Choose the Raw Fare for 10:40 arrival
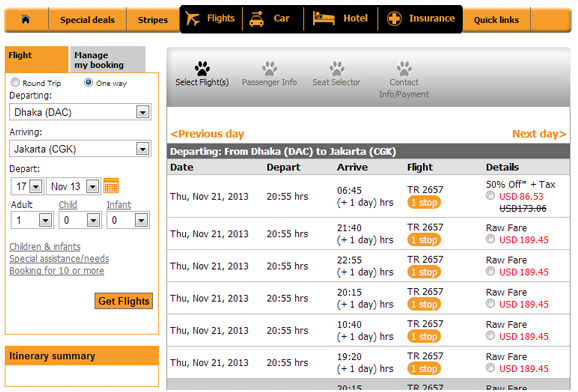This screenshot has width=578, height=392. 490,336
